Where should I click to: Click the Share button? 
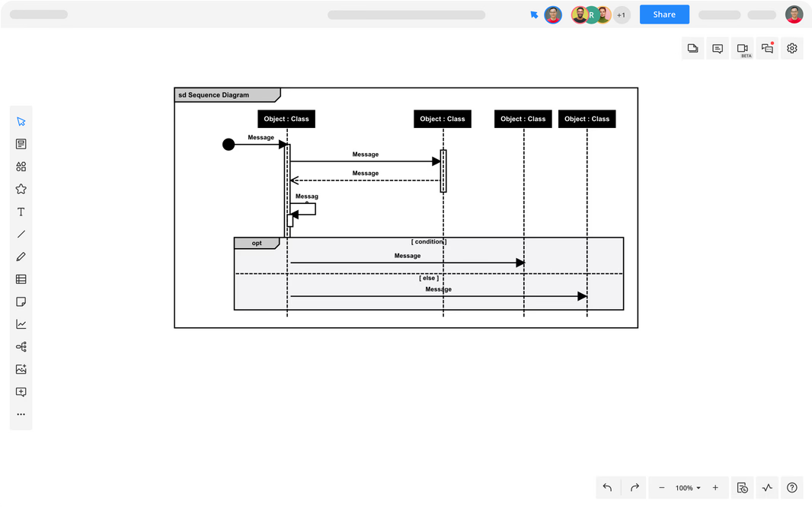(x=664, y=14)
